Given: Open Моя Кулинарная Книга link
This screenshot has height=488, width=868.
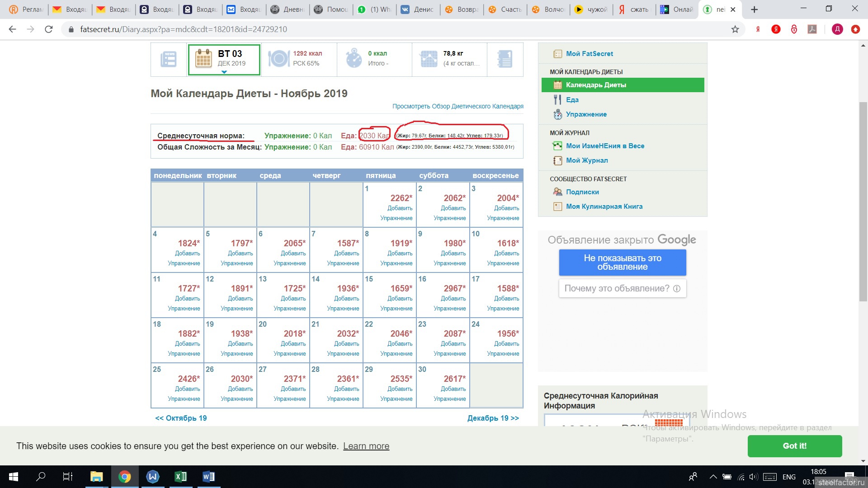Looking at the screenshot, I should [x=604, y=206].
